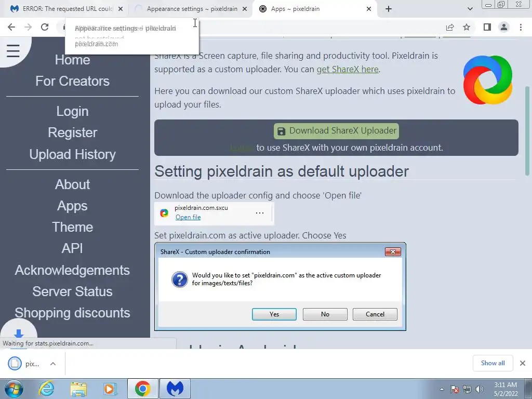Click the pix... file name in download bar

[x=32, y=364]
